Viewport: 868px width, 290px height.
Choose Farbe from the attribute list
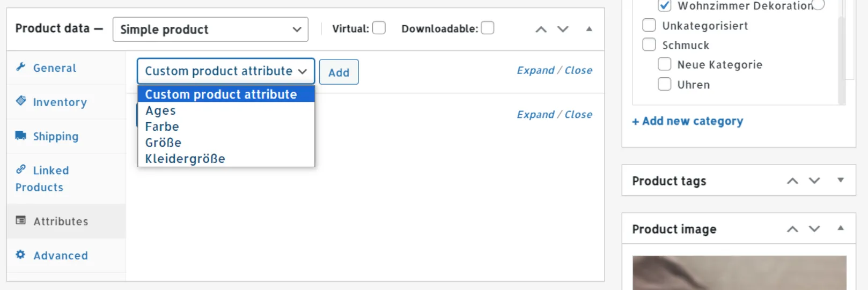(x=162, y=127)
